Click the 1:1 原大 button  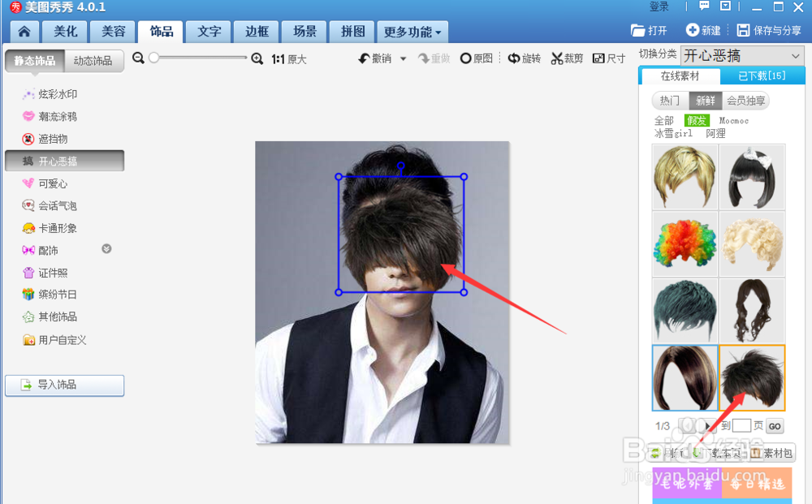[289, 59]
